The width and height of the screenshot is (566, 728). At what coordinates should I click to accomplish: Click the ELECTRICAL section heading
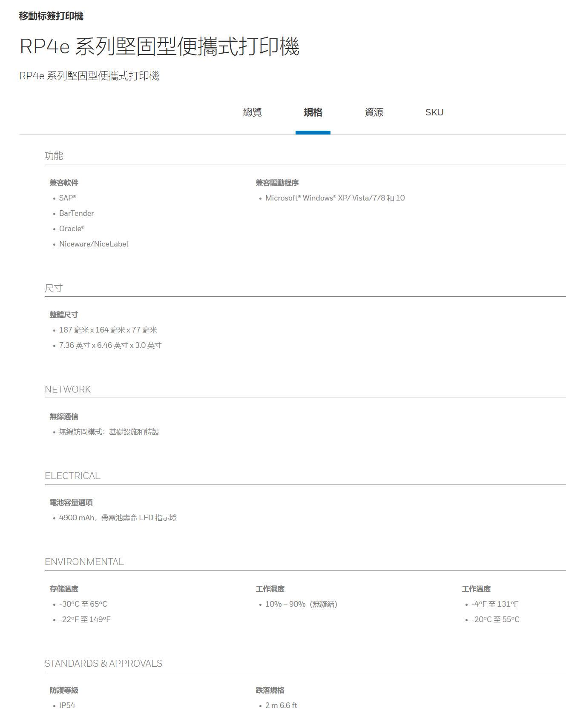pyautogui.click(x=72, y=476)
